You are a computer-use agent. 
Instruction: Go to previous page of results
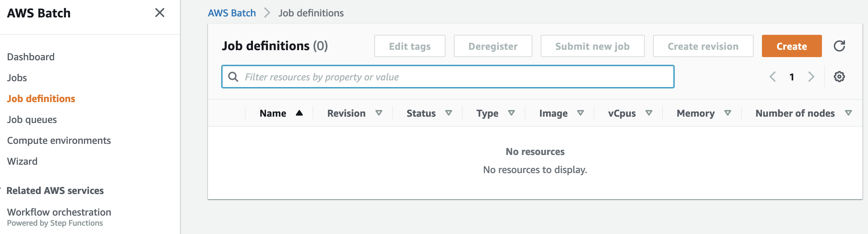tap(773, 77)
